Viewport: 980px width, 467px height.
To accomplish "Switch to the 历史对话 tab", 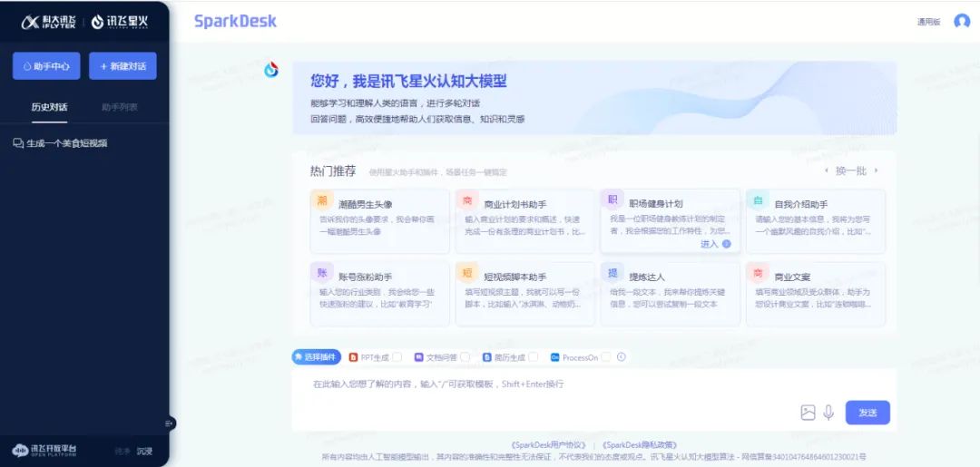I will [x=49, y=107].
